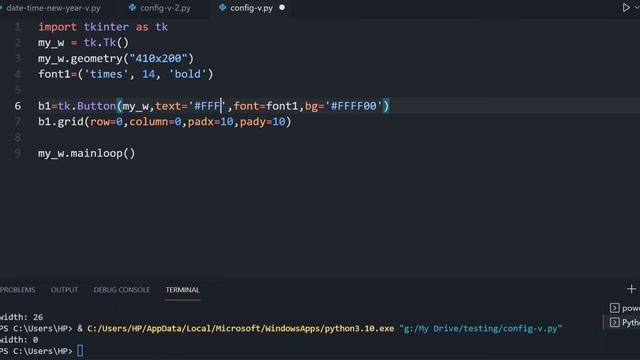Click 'width: 0' terminal output
Viewport: 640px width, 360px height.
[19, 340]
